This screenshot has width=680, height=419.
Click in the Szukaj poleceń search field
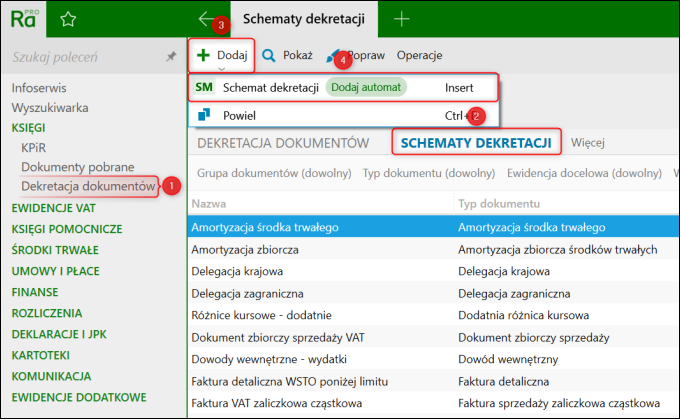click(87, 57)
